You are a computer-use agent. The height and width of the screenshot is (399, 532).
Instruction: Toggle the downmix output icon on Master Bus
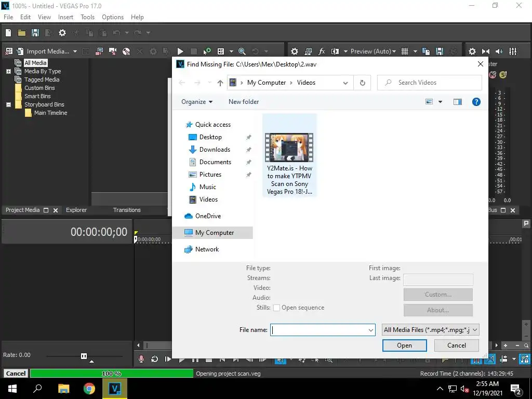(x=486, y=51)
